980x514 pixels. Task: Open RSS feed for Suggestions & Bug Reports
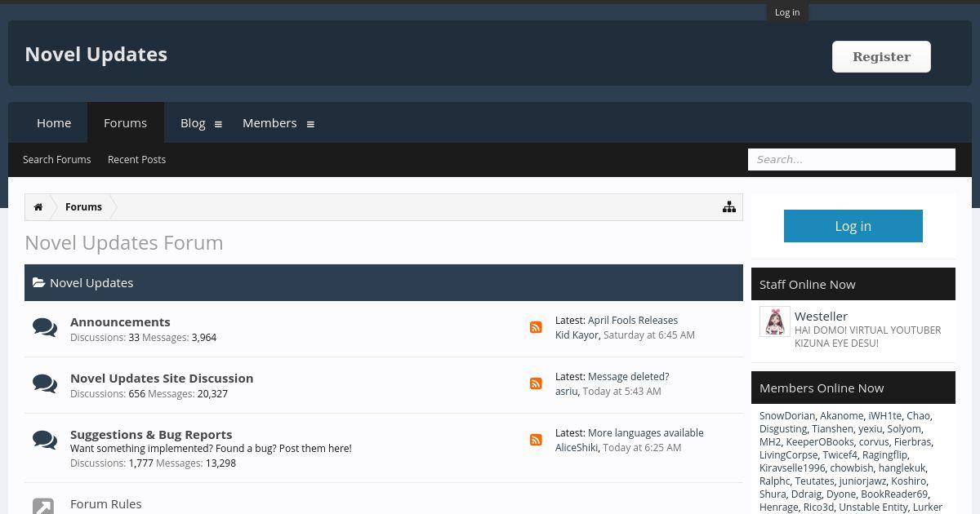point(536,440)
